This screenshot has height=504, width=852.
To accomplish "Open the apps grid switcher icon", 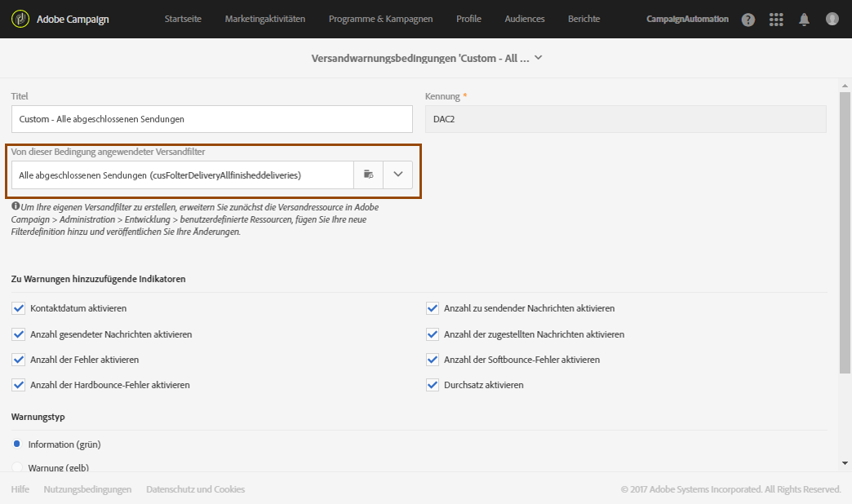I will 775,20.
